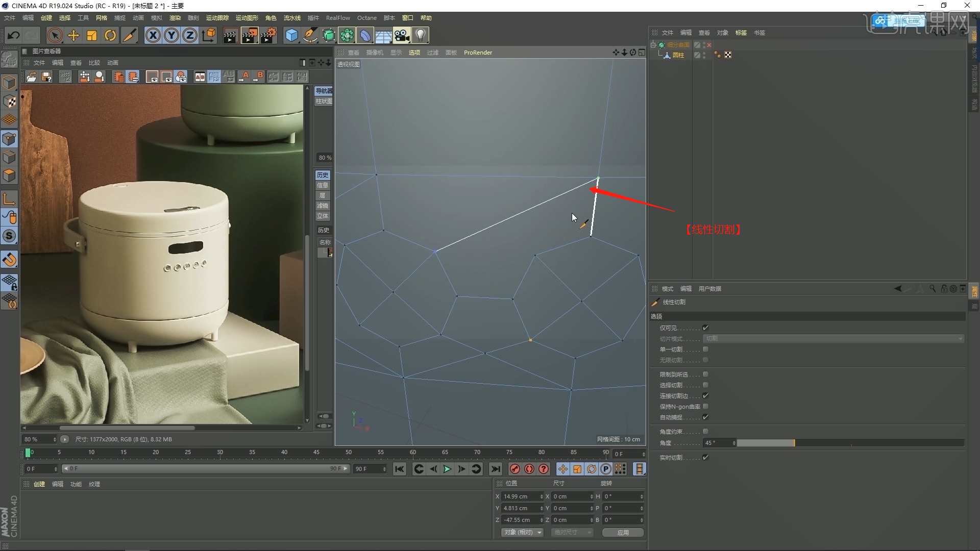
Task: Click the Undo arrow icon
Action: (x=14, y=35)
